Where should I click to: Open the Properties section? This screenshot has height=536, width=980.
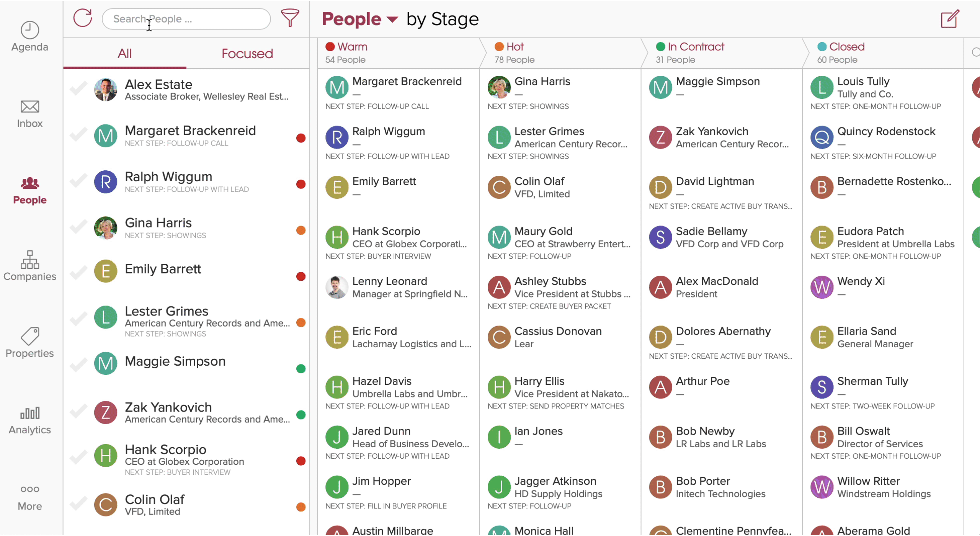pyautogui.click(x=30, y=342)
